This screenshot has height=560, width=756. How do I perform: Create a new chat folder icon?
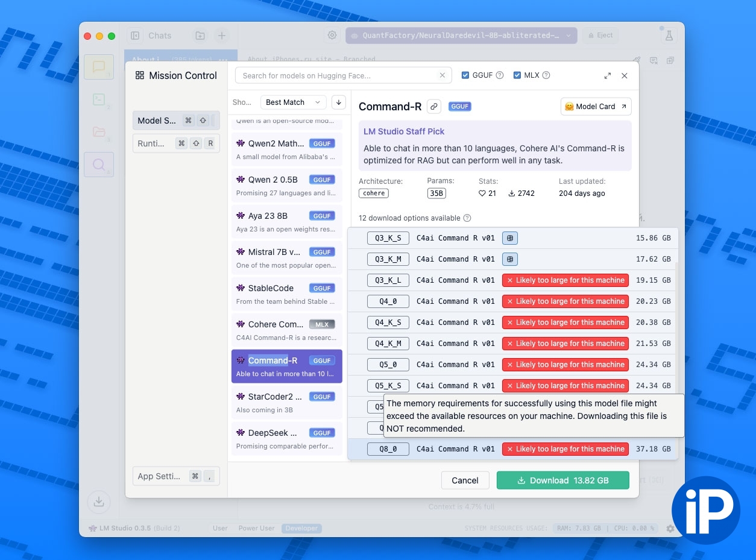(200, 36)
